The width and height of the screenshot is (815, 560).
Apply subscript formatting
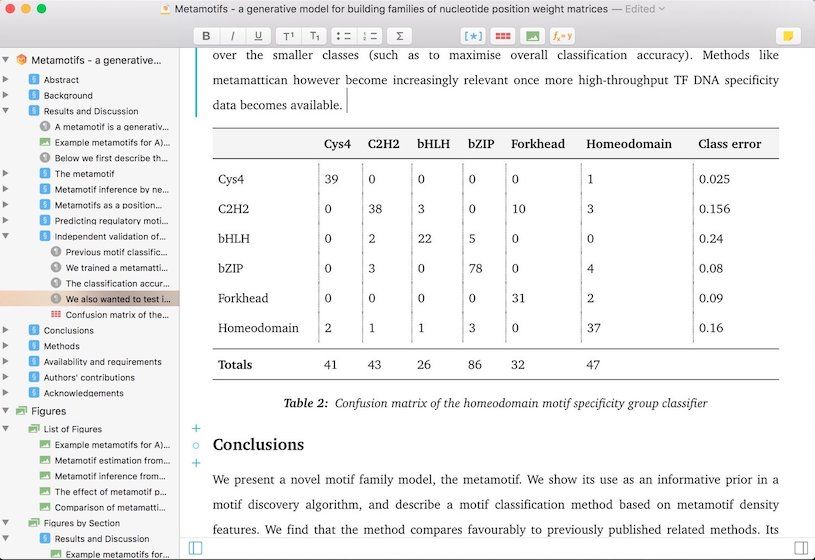pyautogui.click(x=315, y=36)
